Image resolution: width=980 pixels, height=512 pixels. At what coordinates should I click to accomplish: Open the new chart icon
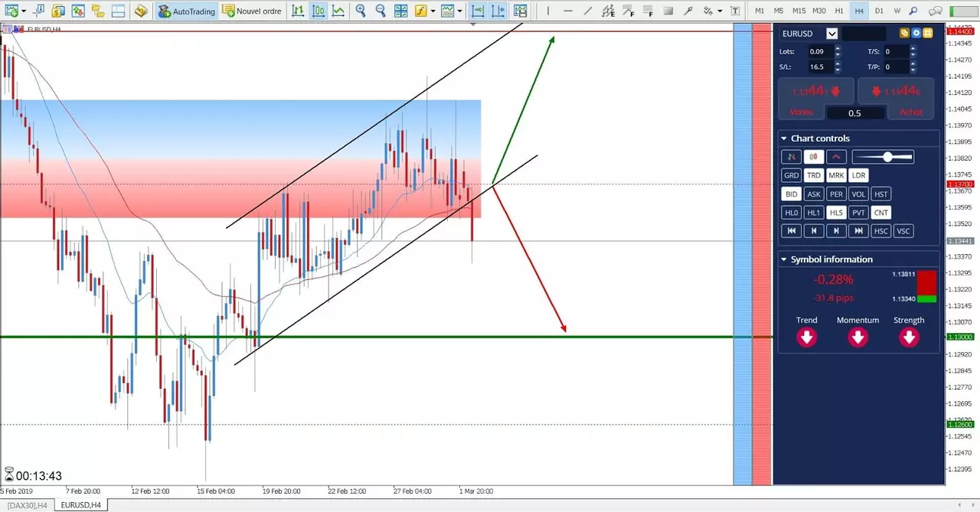click(x=11, y=11)
